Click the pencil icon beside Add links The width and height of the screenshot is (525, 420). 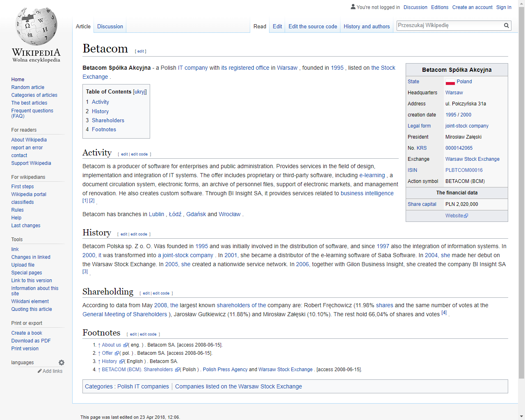coord(40,371)
